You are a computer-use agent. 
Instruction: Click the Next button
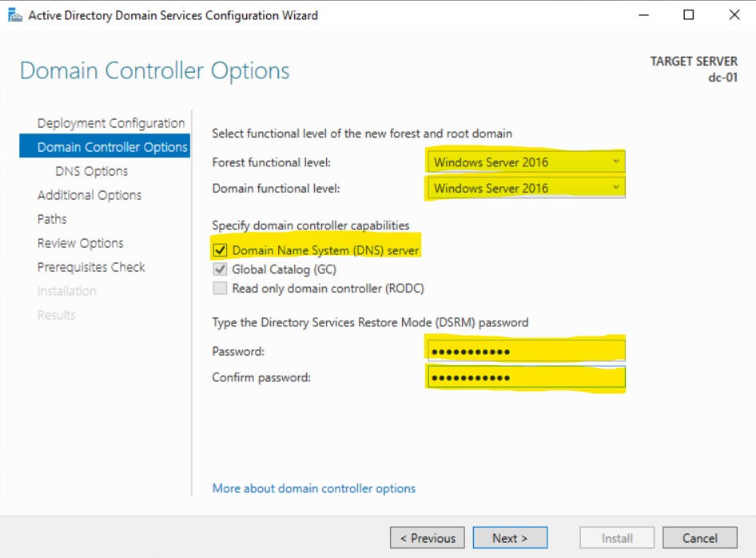510,538
